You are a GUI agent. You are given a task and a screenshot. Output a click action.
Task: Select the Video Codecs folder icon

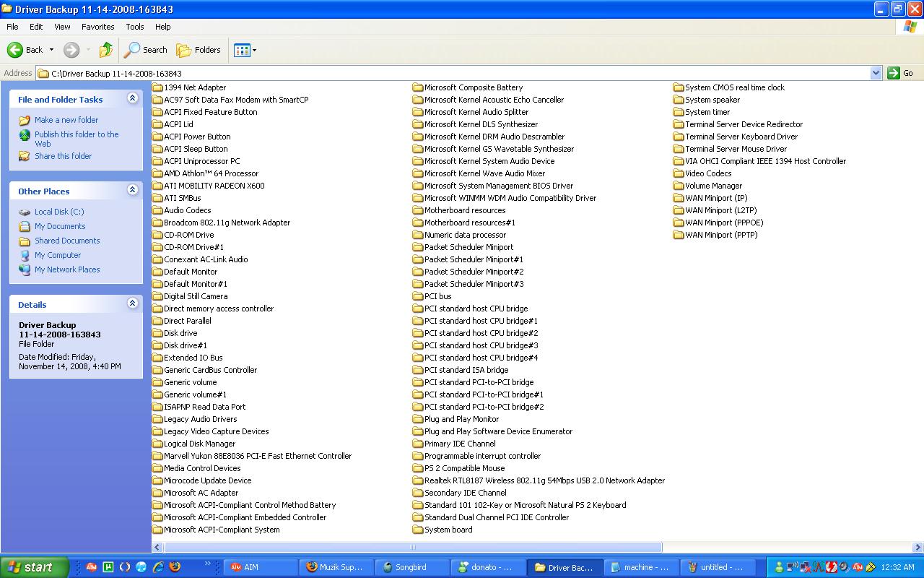click(x=679, y=173)
